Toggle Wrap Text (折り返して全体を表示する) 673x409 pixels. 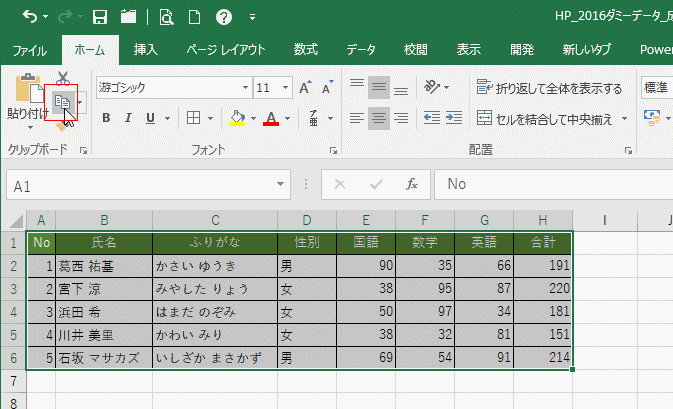click(549, 88)
